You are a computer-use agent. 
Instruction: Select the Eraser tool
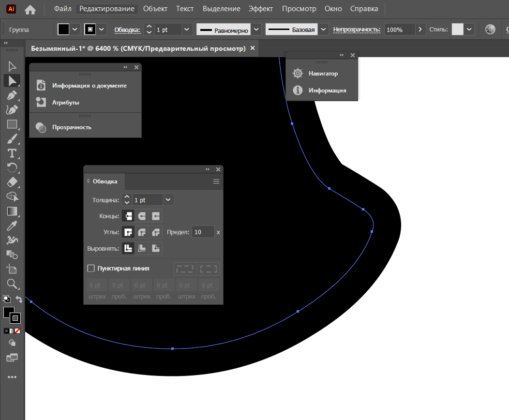click(12, 182)
